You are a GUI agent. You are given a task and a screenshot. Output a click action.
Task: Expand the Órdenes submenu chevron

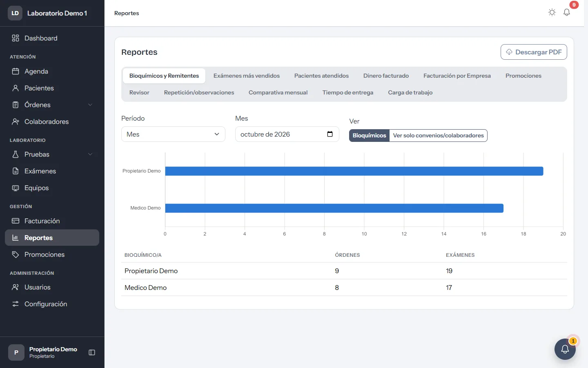point(90,105)
